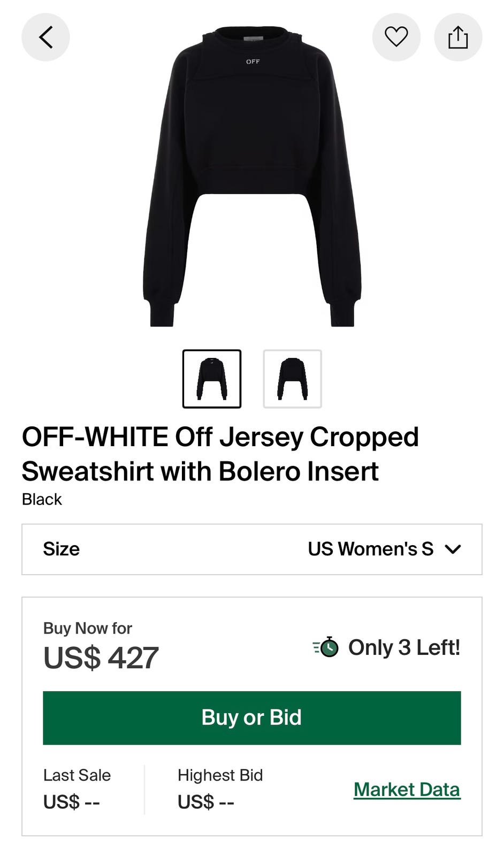Open the US Women's S size dropdown
The width and height of the screenshot is (504, 856).
[x=370, y=549]
